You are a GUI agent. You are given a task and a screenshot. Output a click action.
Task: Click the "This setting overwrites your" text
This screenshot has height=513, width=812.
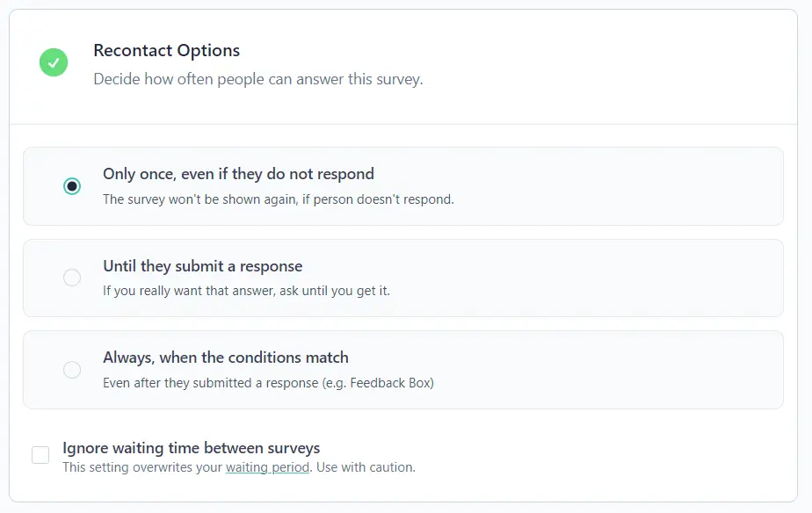(142, 467)
